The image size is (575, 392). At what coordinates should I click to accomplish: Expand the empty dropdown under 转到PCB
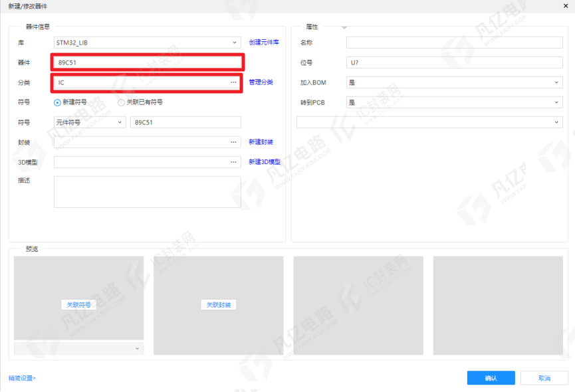pyautogui.click(x=429, y=122)
